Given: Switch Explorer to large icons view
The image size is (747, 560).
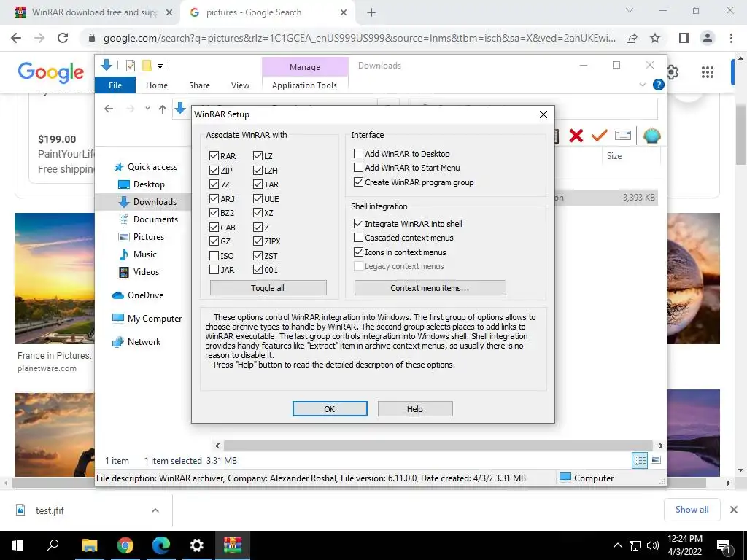Looking at the screenshot, I should click(x=656, y=460).
